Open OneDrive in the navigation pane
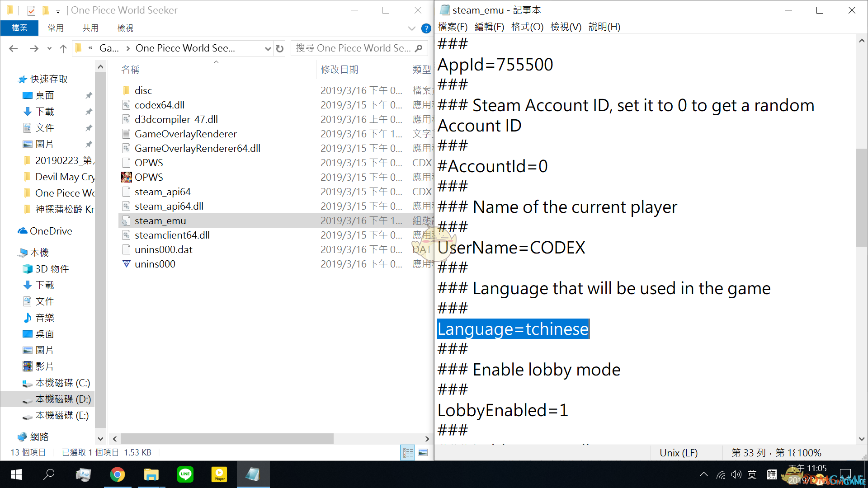Screen dimensions: 868x488 (51, 231)
